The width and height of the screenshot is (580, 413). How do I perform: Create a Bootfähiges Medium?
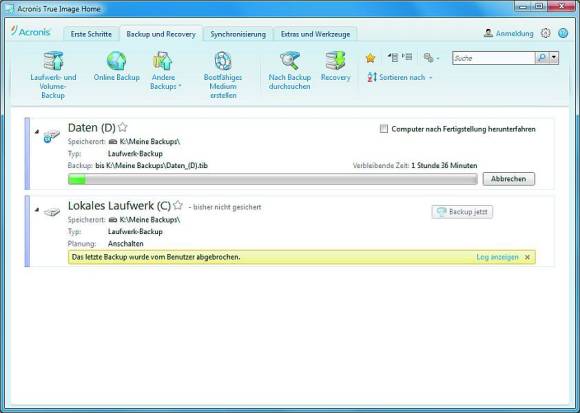223,75
